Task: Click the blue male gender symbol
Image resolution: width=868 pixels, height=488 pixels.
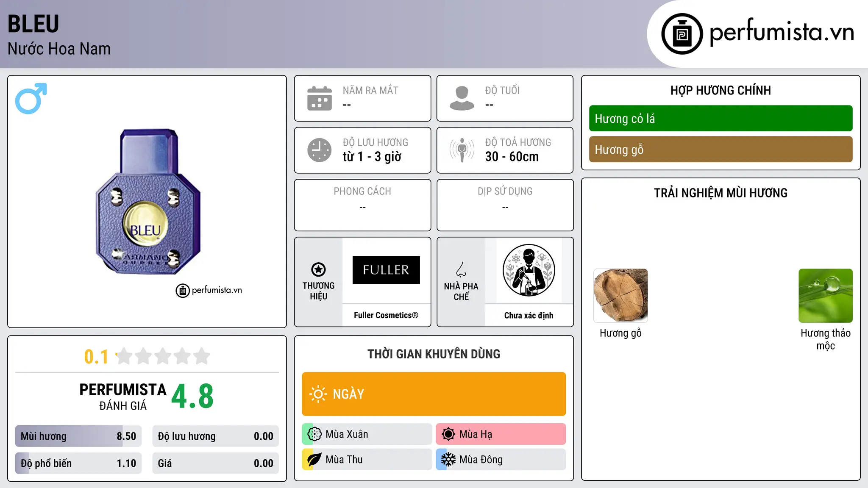Action: click(x=31, y=98)
